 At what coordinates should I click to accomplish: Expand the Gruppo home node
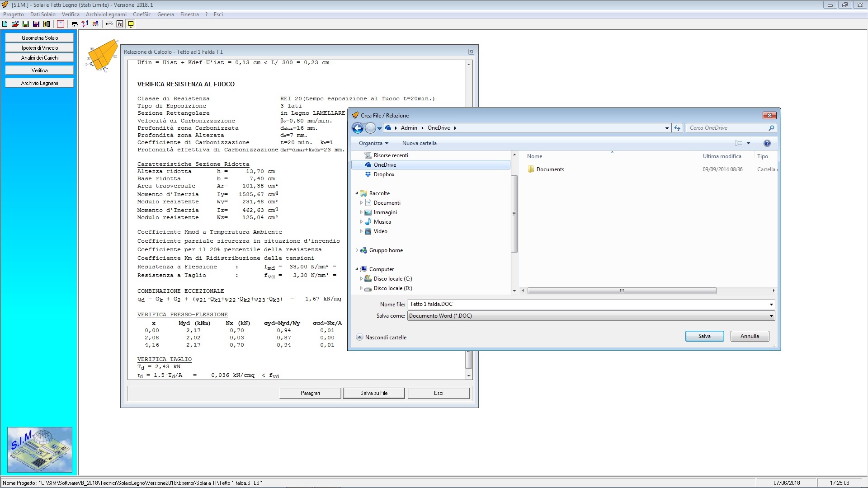(x=357, y=250)
